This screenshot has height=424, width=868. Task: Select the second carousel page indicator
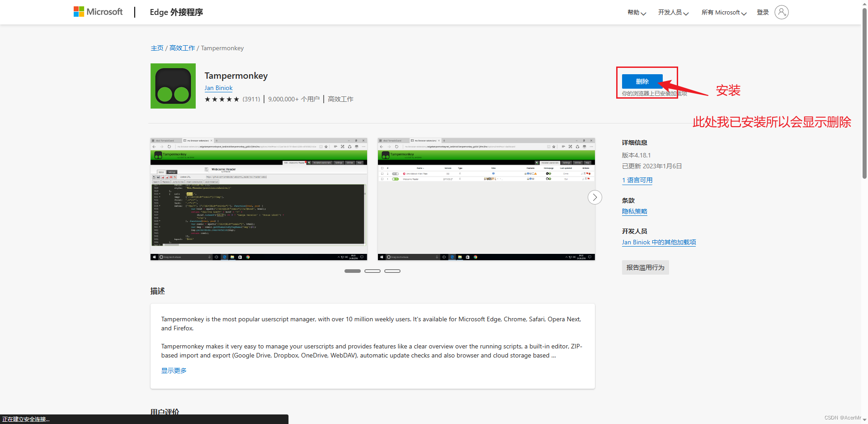point(373,271)
